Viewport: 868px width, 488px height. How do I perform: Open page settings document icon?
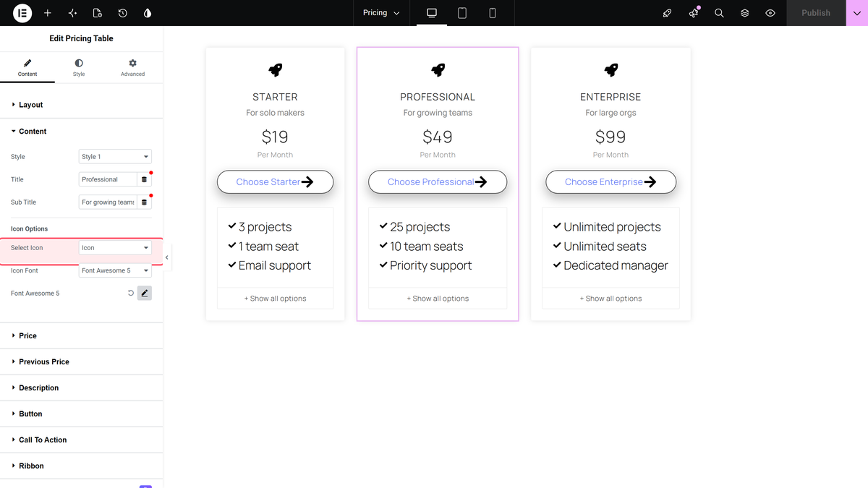98,13
